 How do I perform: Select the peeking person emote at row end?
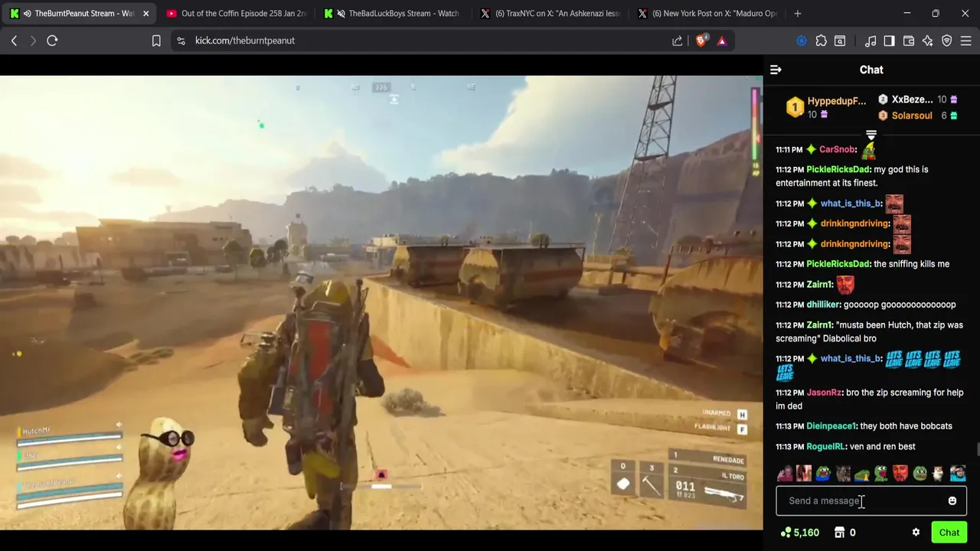point(958,473)
